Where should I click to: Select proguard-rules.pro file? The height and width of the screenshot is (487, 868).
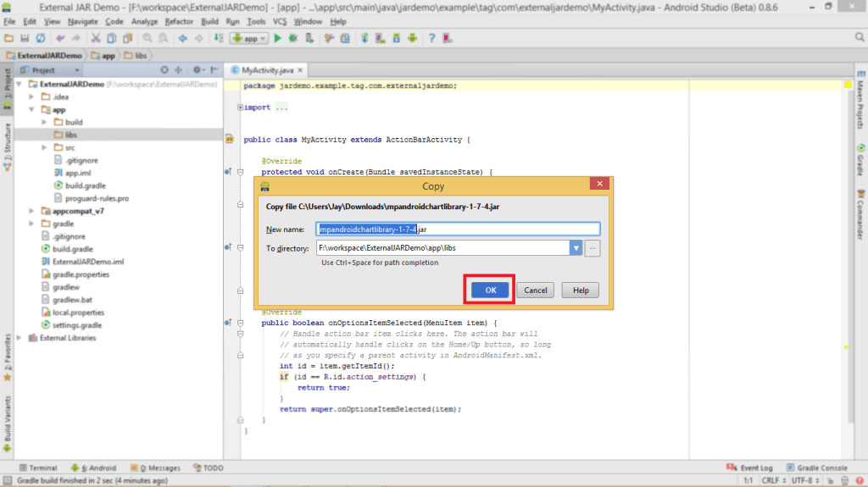(97, 198)
